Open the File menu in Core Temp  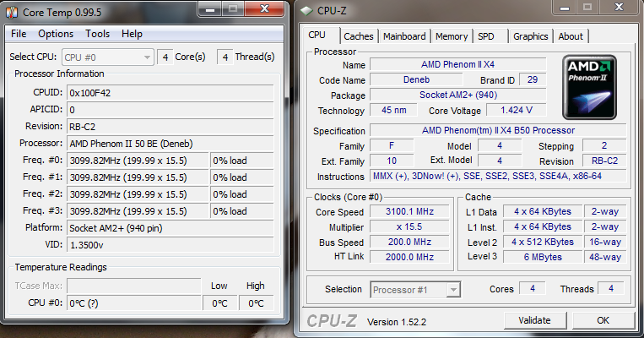click(x=19, y=34)
